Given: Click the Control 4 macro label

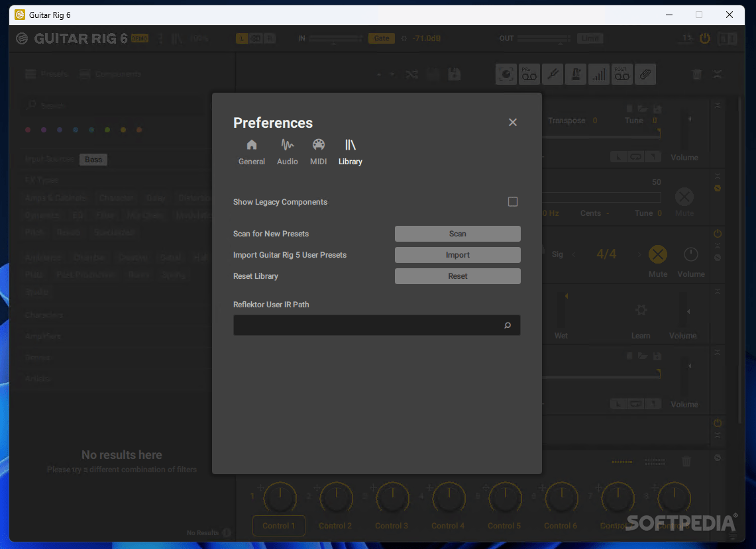Looking at the screenshot, I should [448, 526].
